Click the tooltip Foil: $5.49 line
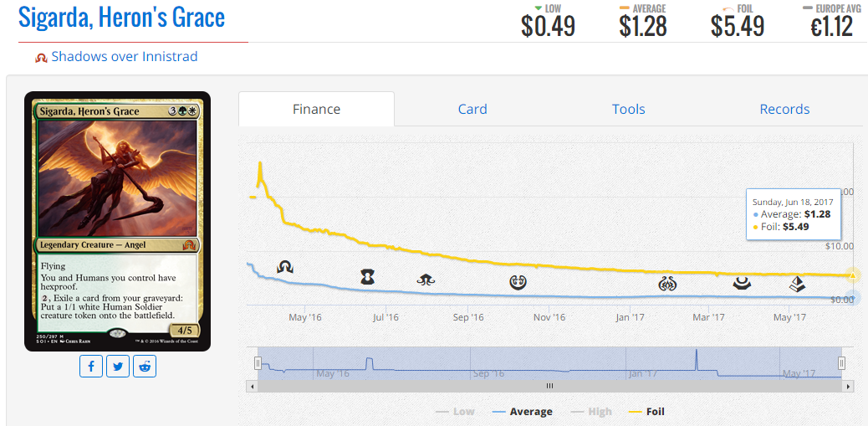Image resolution: width=868 pixels, height=426 pixels. tap(781, 227)
